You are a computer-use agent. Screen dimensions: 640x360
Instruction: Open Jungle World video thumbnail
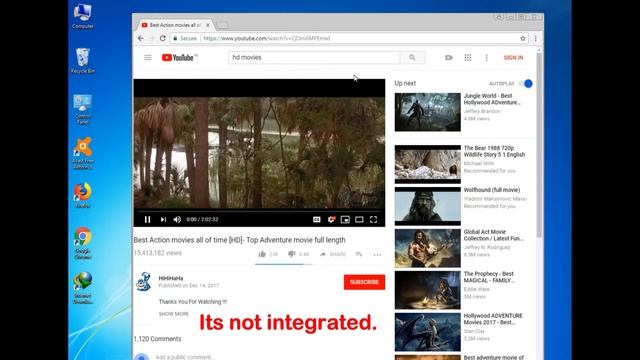pos(427,112)
